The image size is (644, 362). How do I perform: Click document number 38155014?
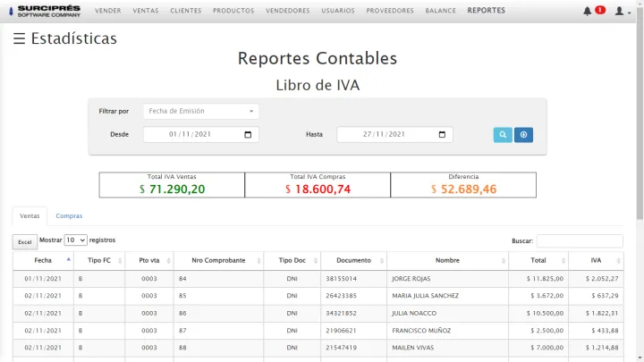[342, 279]
